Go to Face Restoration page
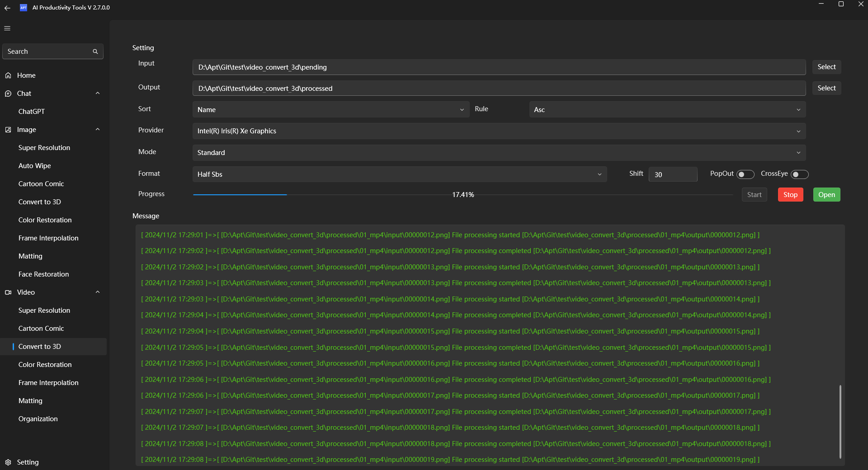Image resolution: width=868 pixels, height=470 pixels. click(x=43, y=274)
